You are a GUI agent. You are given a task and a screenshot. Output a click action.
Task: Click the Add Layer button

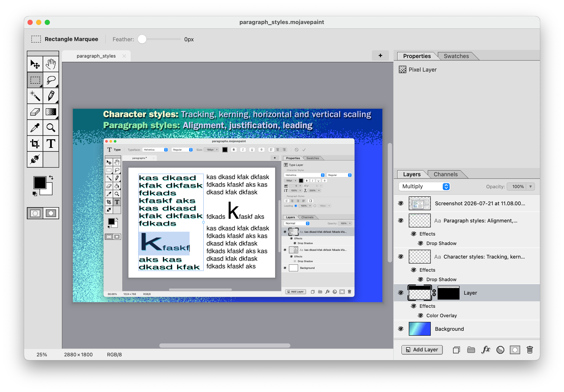click(422, 350)
